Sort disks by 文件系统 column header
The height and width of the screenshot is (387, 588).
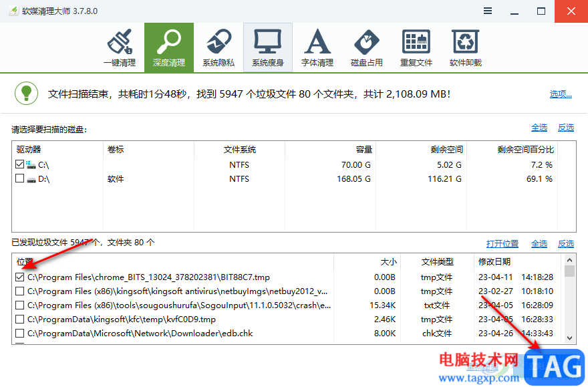point(240,149)
